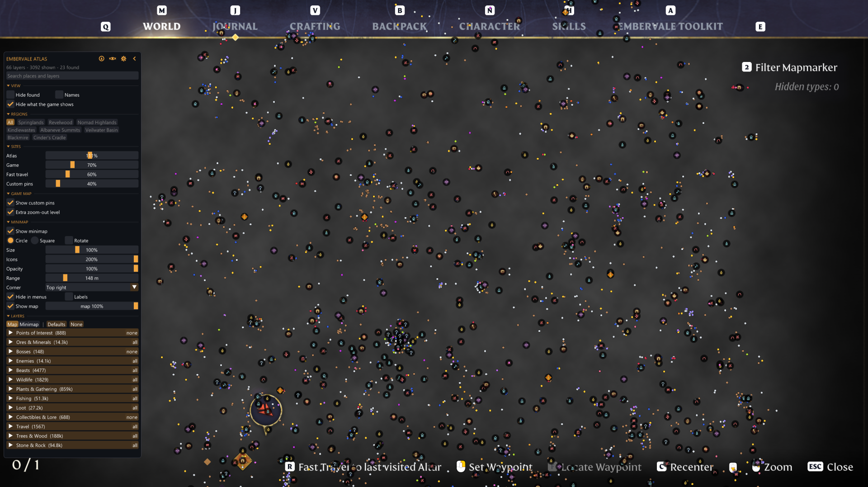
Task: Click the key icon beside Filter Mapmarker
Action: [746, 67]
